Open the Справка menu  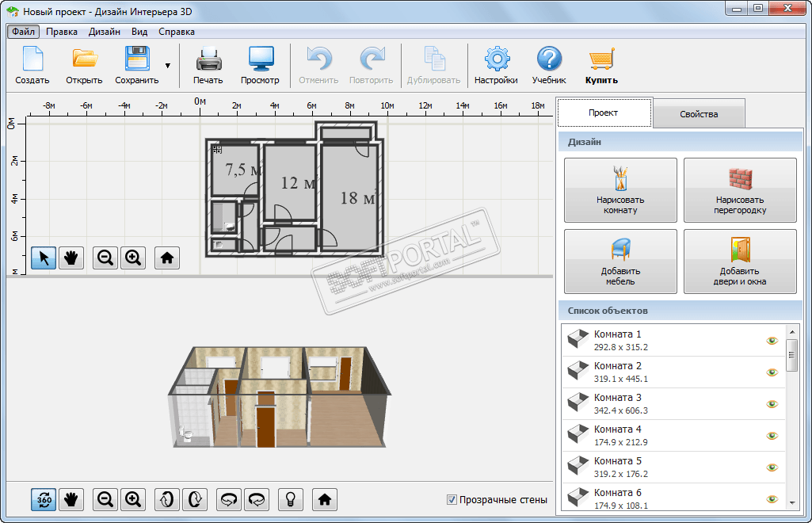(177, 32)
